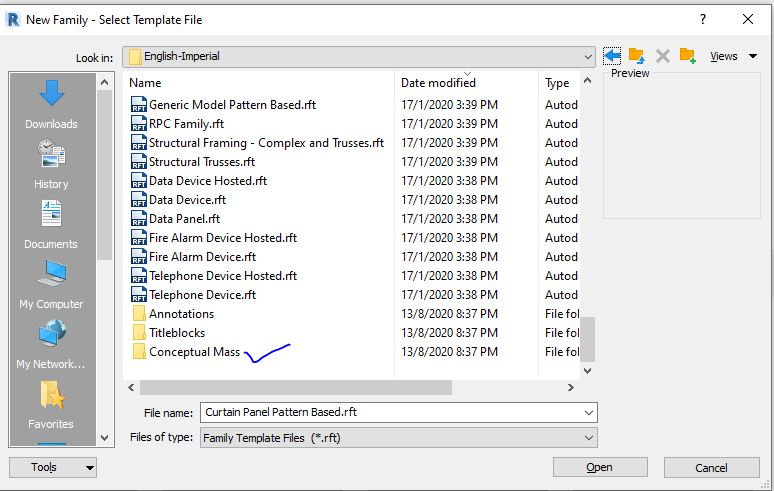Viewport: 774px width, 491px height.
Task: Open the Downloads place in sidebar
Action: click(51, 105)
